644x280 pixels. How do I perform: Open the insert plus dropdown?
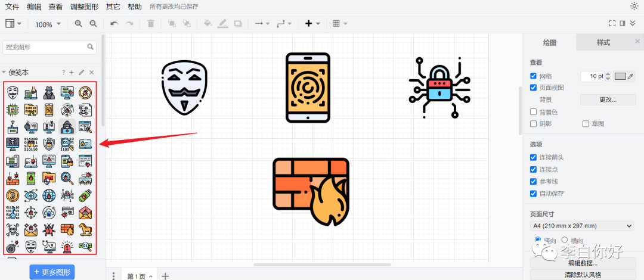click(312, 24)
